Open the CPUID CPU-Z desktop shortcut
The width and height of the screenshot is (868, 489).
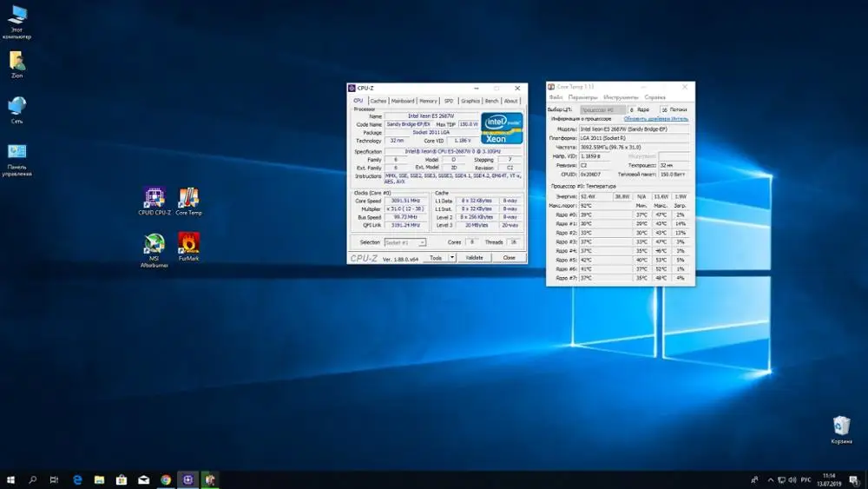(155, 198)
